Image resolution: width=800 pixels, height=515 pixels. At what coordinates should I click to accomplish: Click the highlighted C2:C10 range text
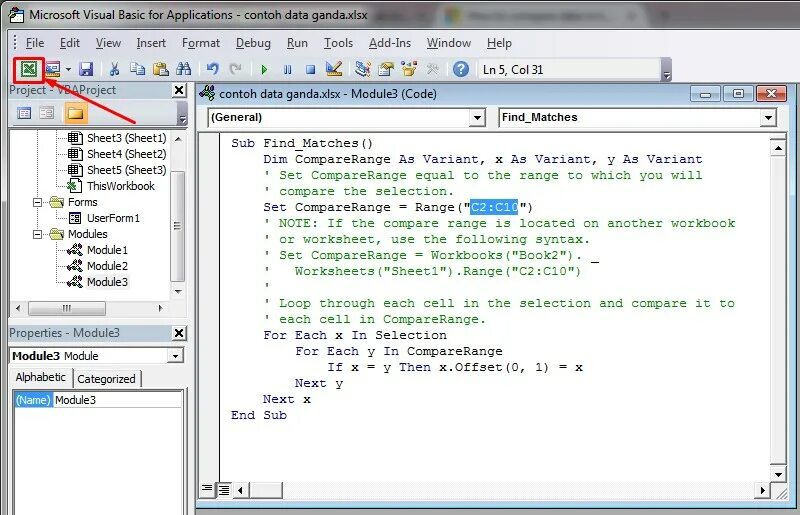click(x=494, y=207)
